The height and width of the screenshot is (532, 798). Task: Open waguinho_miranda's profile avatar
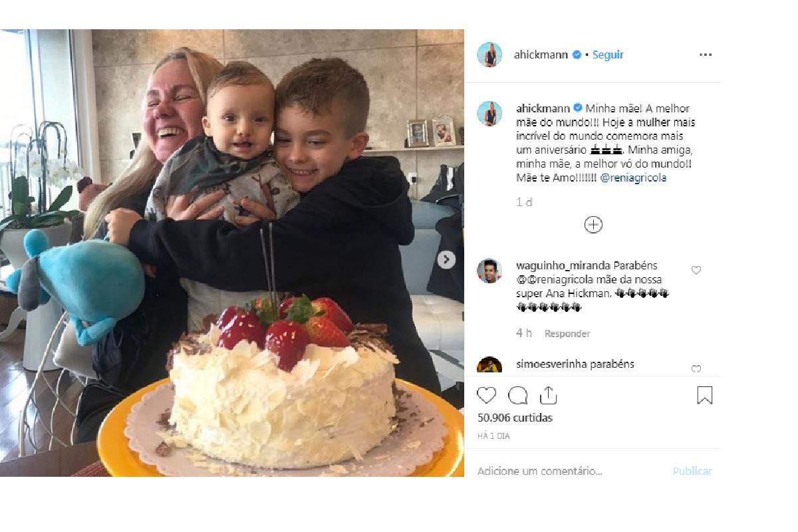(x=489, y=271)
